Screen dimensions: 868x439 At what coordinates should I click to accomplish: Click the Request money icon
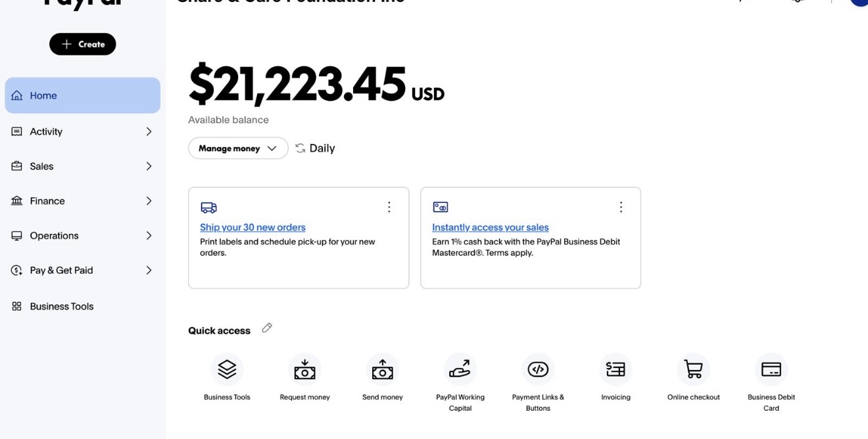[304, 370]
